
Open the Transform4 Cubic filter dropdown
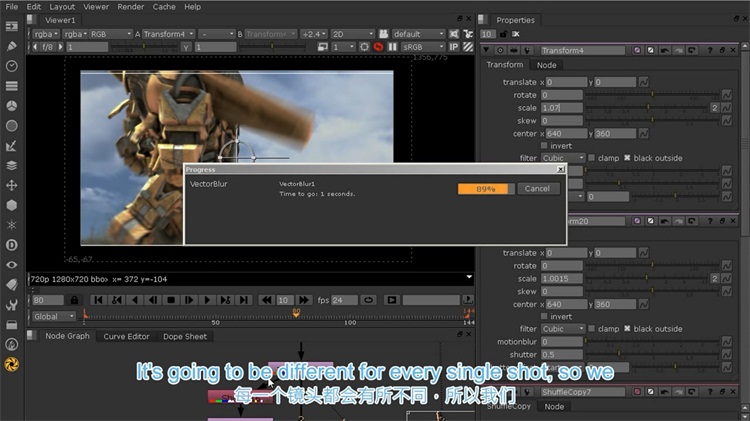(563, 158)
